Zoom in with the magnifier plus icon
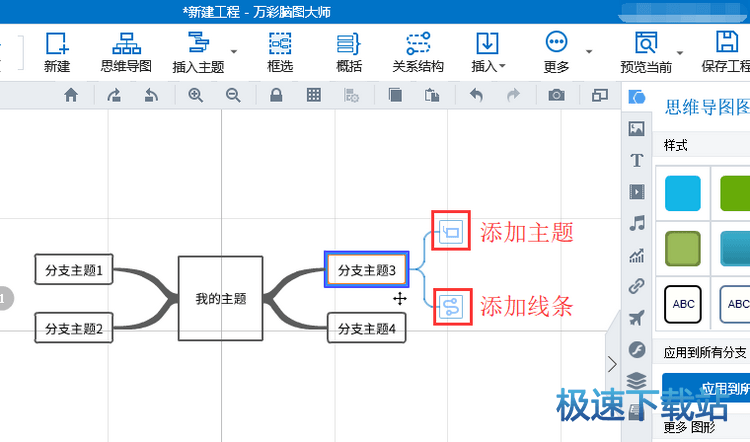Image resolution: width=750 pixels, height=442 pixels. tap(196, 95)
